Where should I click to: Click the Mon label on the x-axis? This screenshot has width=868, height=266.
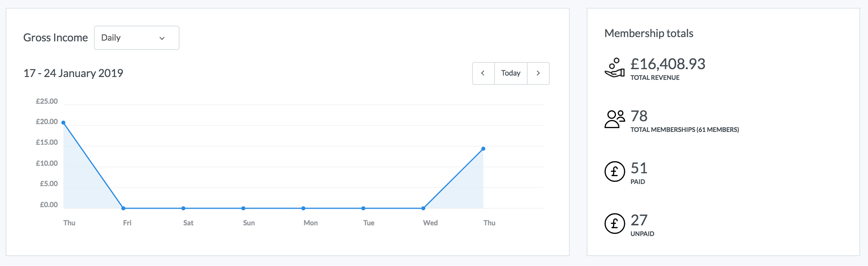click(x=310, y=223)
